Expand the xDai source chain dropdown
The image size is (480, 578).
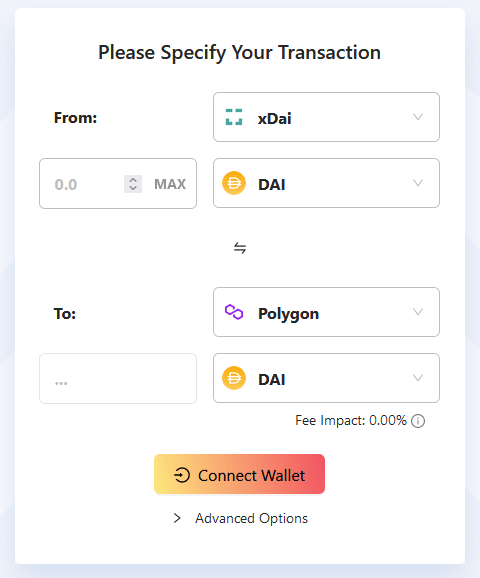[326, 117]
